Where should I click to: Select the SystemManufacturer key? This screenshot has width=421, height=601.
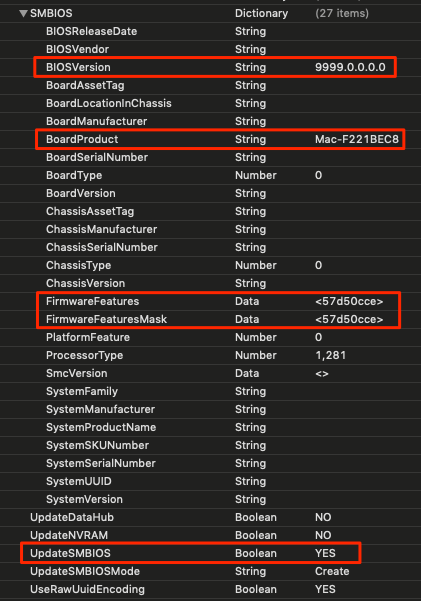click(x=100, y=410)
